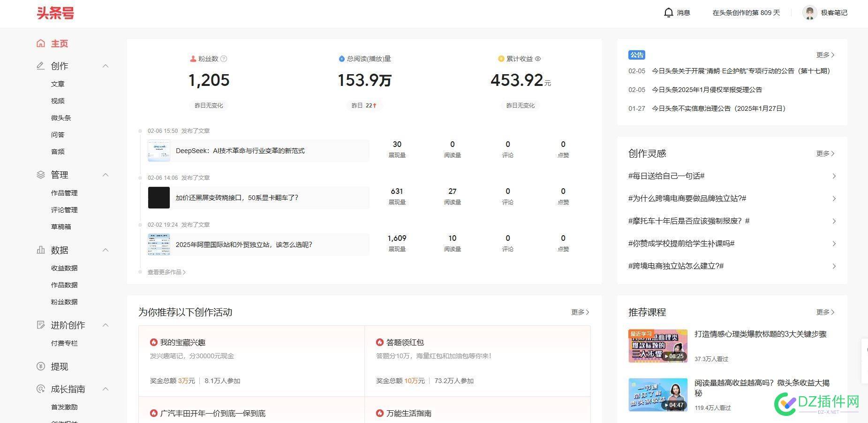Click the 答题领红包 fire icon
The image size is (868, 423).
point(380,342)
